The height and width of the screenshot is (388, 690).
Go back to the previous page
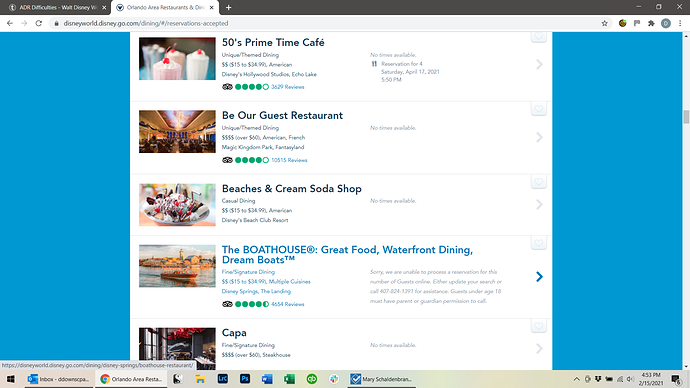(10, 23)
